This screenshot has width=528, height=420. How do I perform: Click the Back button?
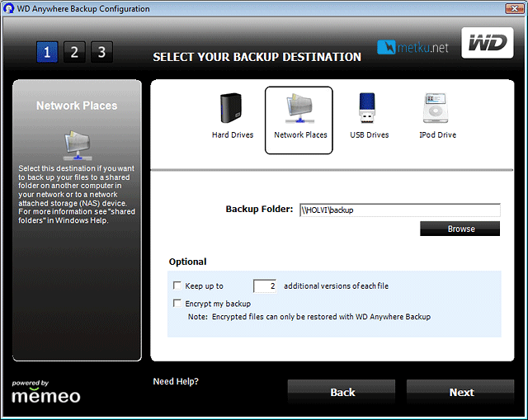pos(342,392)
